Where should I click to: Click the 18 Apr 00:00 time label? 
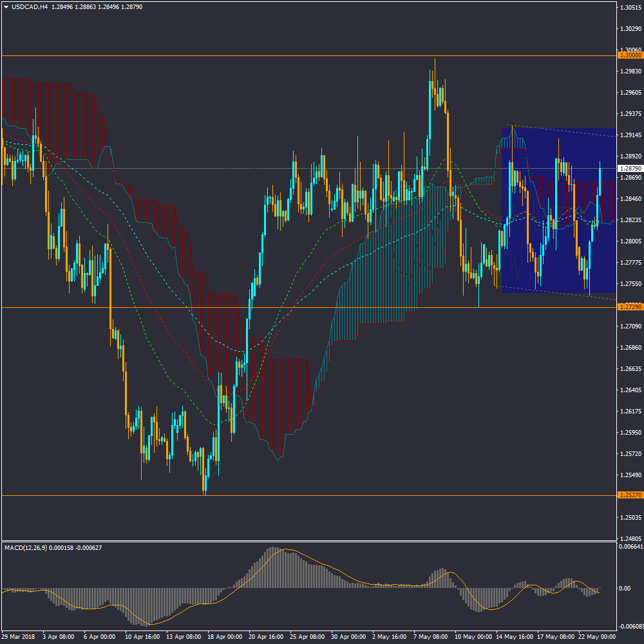click(x=224, y=636)
